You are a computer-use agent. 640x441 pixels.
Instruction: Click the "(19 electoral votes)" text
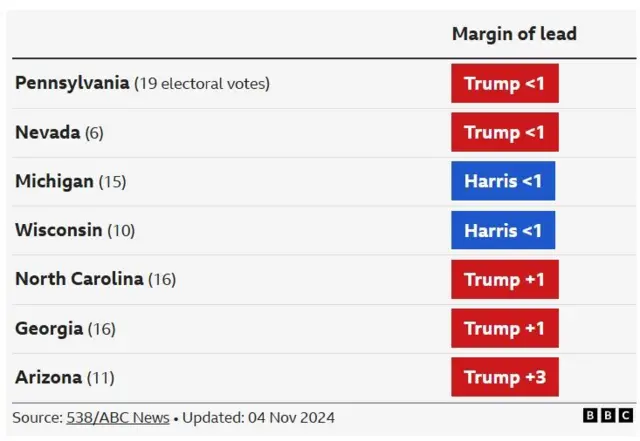pyautogui.click(x=202, y=85)
